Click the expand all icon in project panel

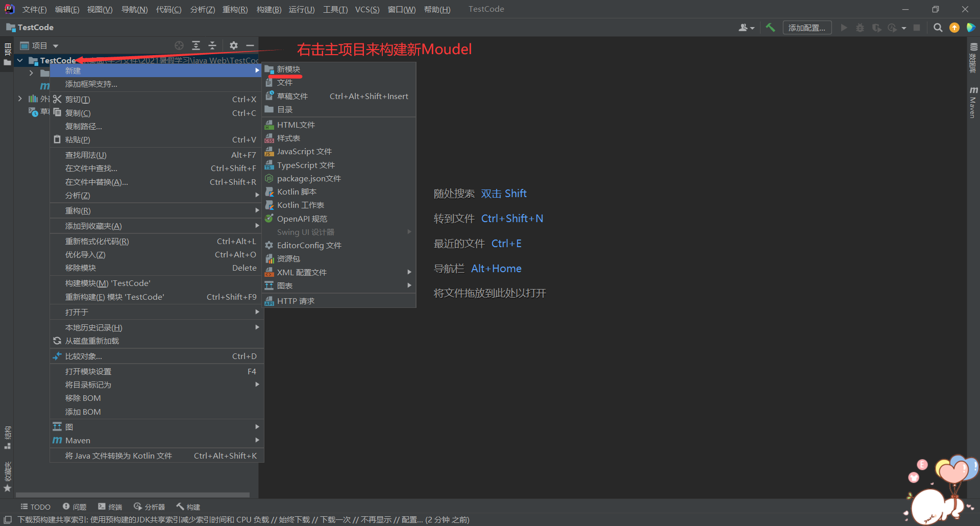pos(196,45)
